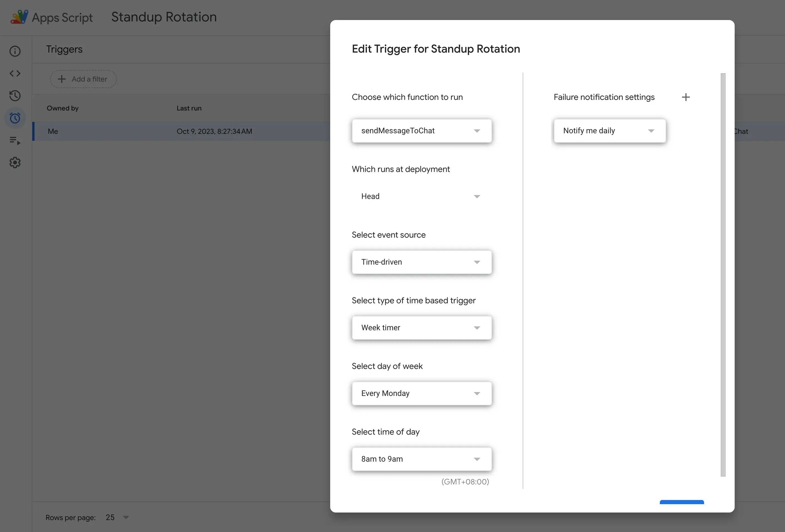Select the Triggers alarm clock icon

tap(15, 118)
